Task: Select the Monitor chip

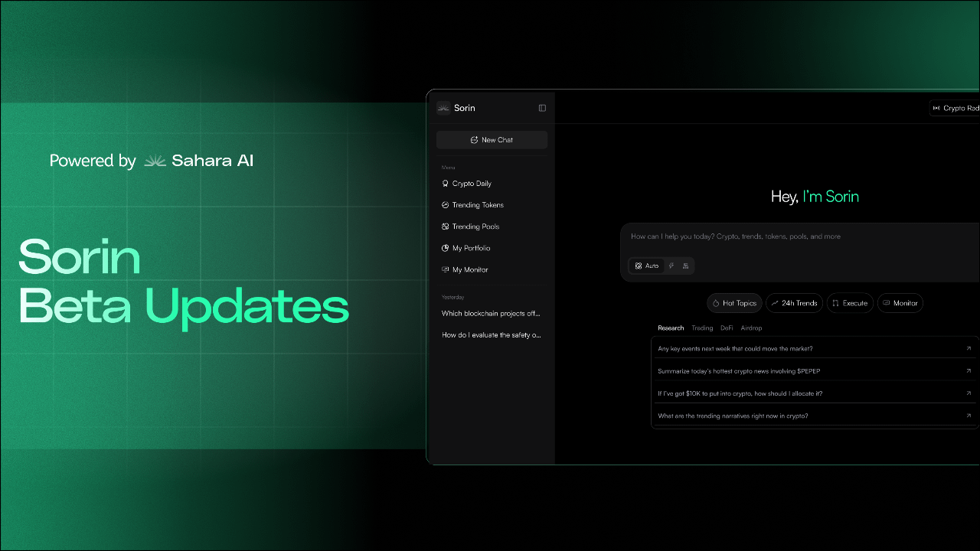Action: coord(900,303)
